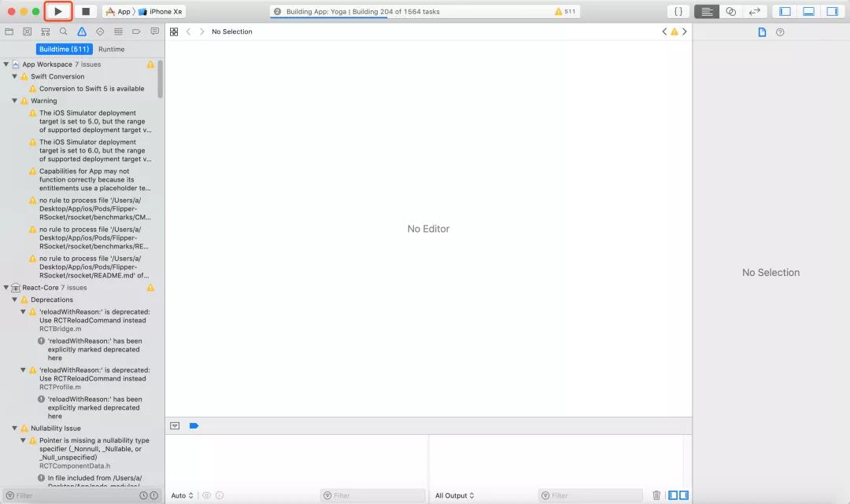The width and height of the screenshot is (850, 504).
Task: Select the Standard editor button
Action: (707, 11)
